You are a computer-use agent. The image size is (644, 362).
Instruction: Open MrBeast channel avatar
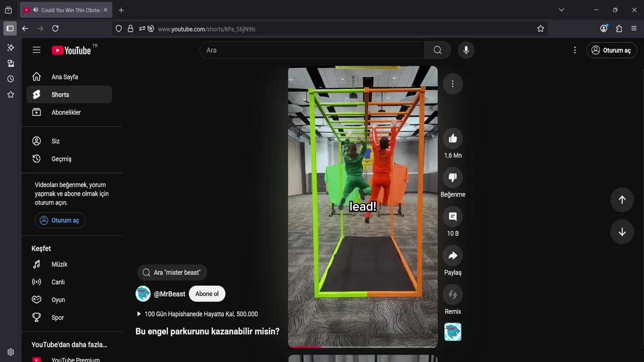coord(143,294)
